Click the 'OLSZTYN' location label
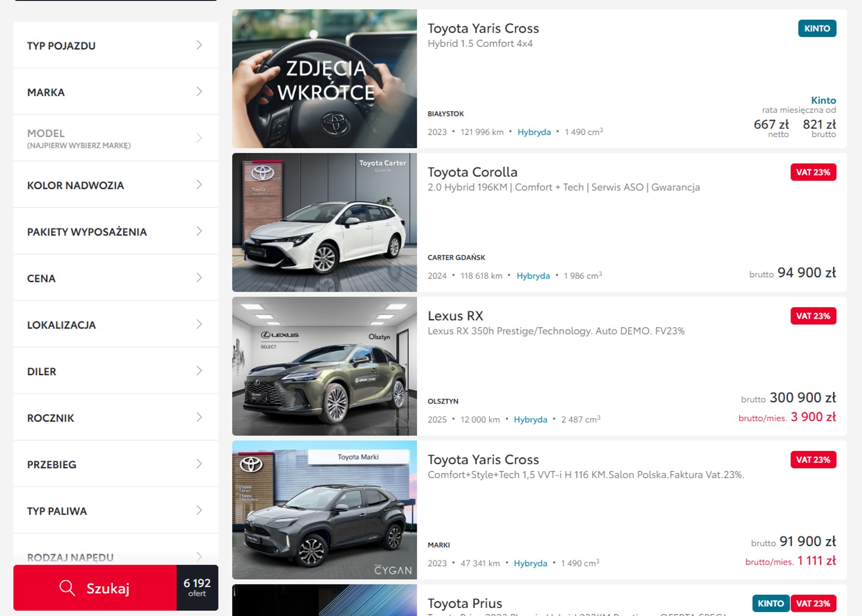 pyautogui.click(x=443, y=401)
